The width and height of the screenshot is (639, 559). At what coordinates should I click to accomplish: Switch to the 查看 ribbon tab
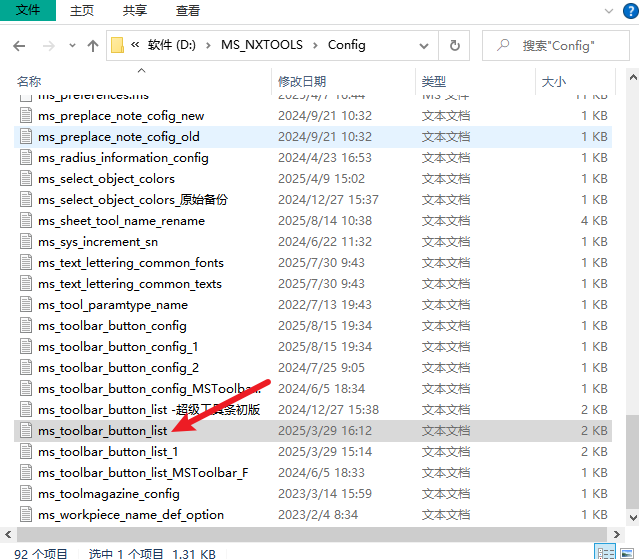pyautogui.click(x=188, y=11)
